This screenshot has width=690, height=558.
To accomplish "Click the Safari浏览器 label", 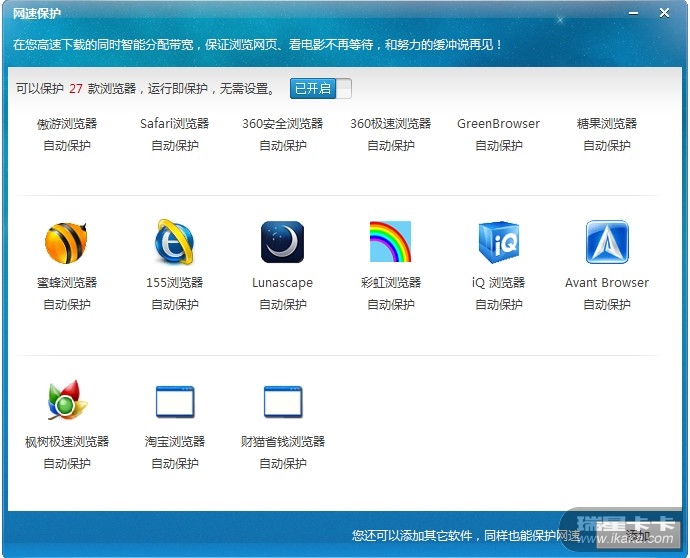I will (x=175, y=124).
